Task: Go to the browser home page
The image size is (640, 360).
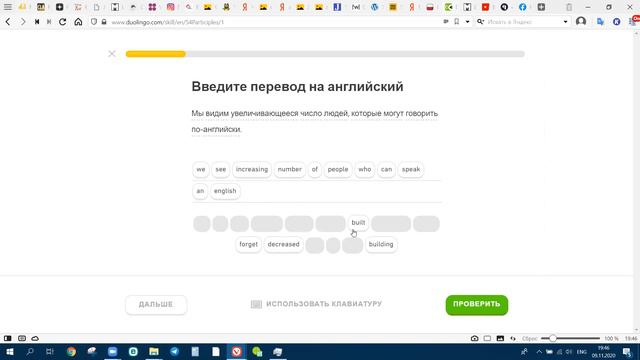Action: [x=78, y=22]
